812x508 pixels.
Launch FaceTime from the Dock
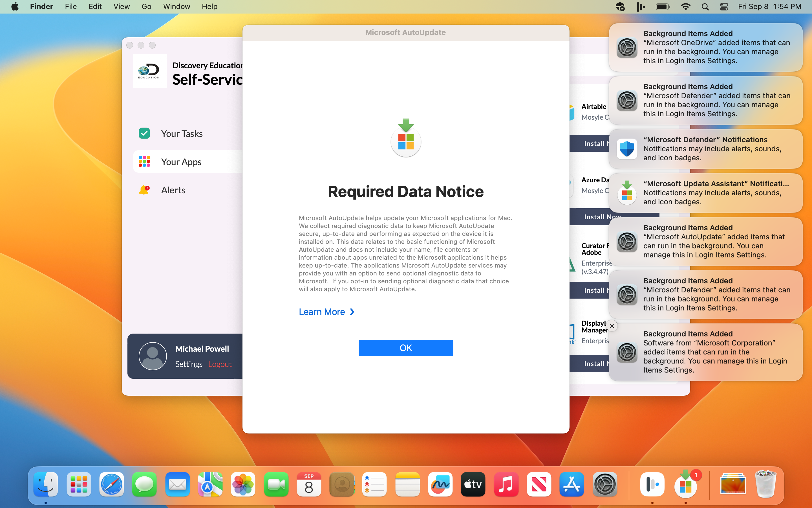(276, 484)
